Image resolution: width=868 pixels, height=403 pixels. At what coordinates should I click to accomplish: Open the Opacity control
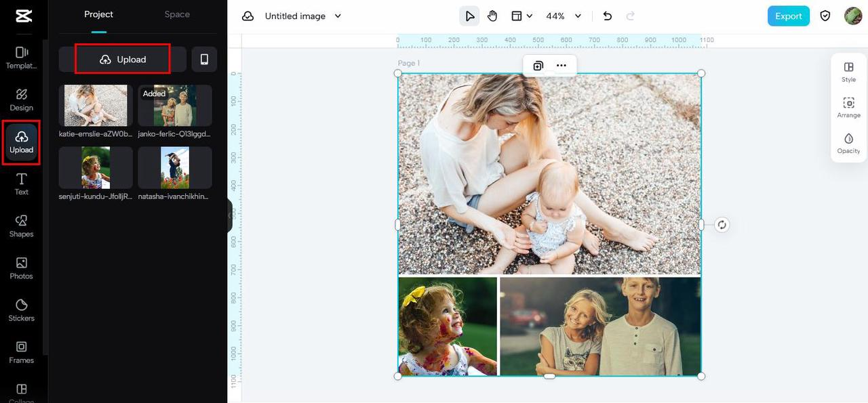pos(848,144)
